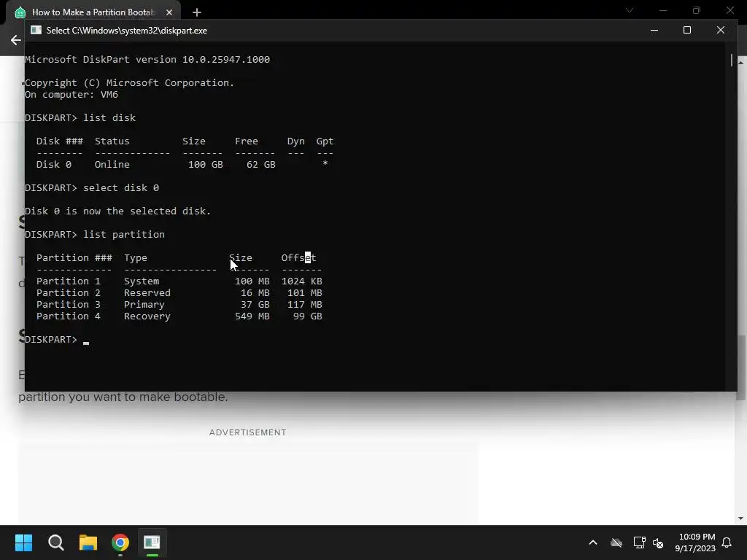This screenshot has height=560, width=747.
Task: Close the Chrome browser tab
Action: (x=169, y=12)
